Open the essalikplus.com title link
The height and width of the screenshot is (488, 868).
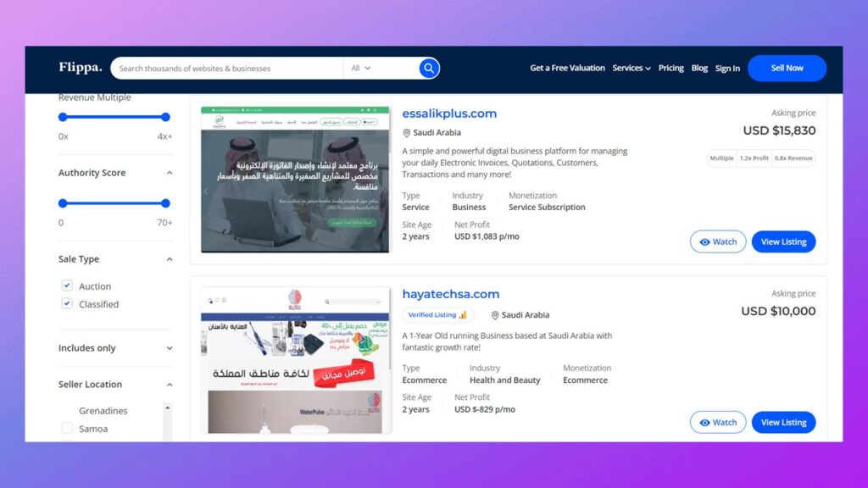[449, 114]
